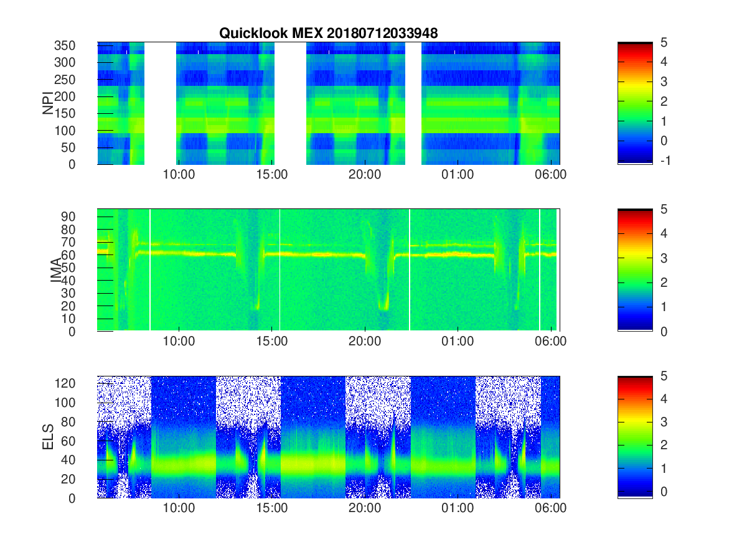Viewport: 747px width, 560px height.
Task: Click NPI panel's '10:00' time label
Action: [x=179, y=175]
